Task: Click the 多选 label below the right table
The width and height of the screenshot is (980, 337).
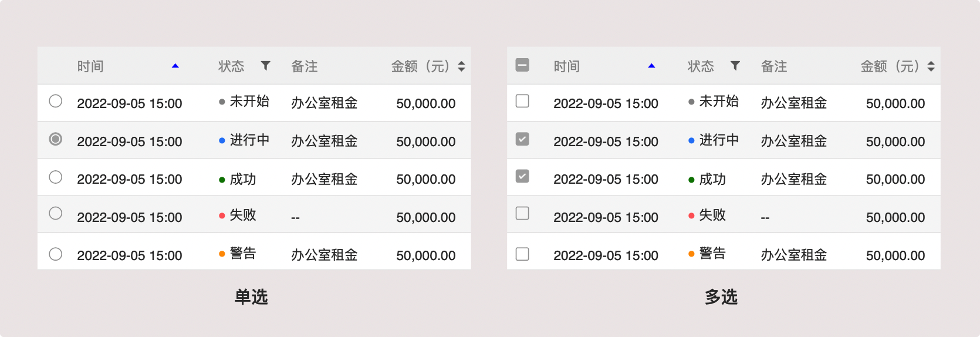Action: [721, 297]
